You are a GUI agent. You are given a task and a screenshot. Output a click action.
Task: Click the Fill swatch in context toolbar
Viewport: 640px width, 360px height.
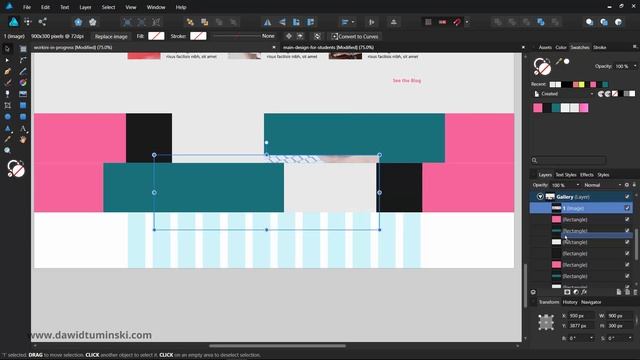coord(156,36)
